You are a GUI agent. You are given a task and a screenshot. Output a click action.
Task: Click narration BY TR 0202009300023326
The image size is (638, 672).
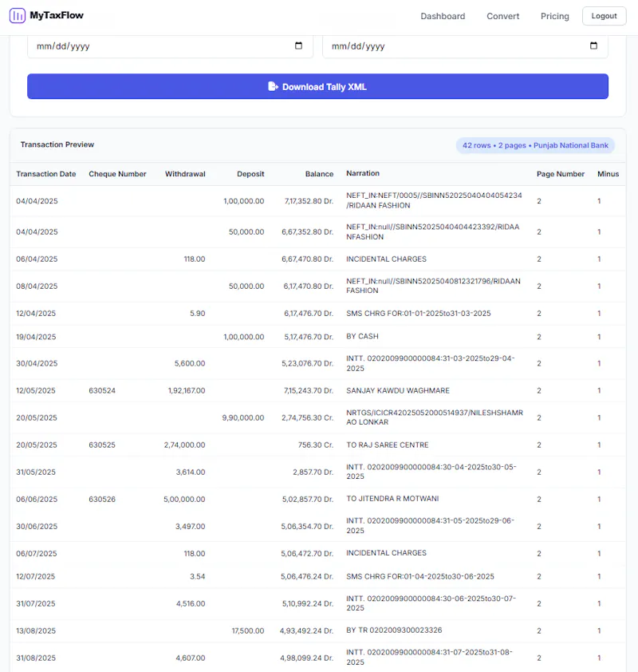click(x=394, y=630)
